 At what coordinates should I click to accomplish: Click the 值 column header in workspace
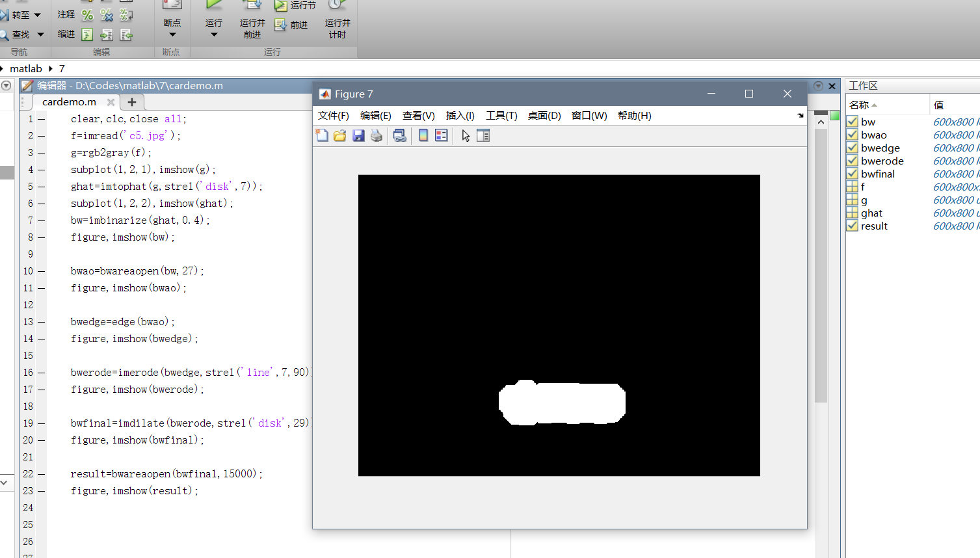pos(954,105)
